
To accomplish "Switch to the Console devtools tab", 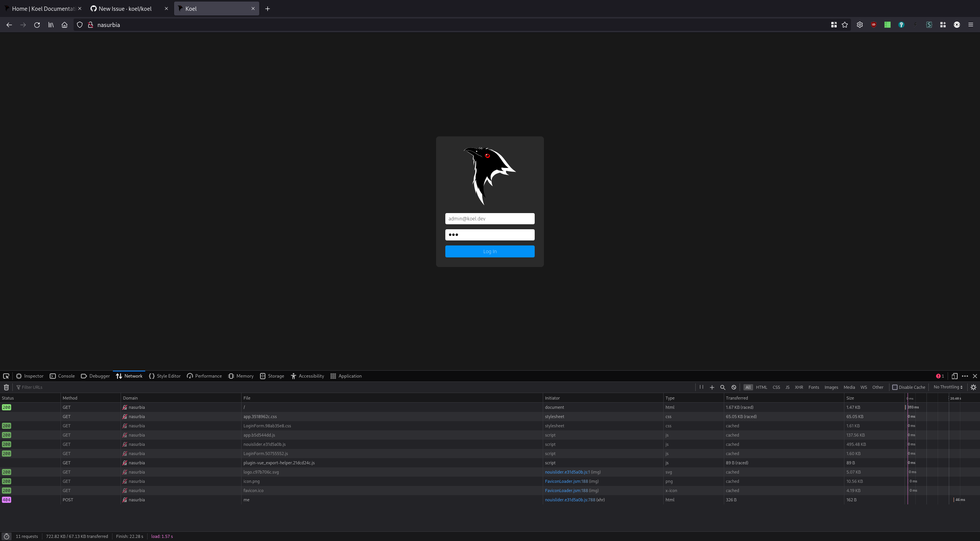I will 62,376.
